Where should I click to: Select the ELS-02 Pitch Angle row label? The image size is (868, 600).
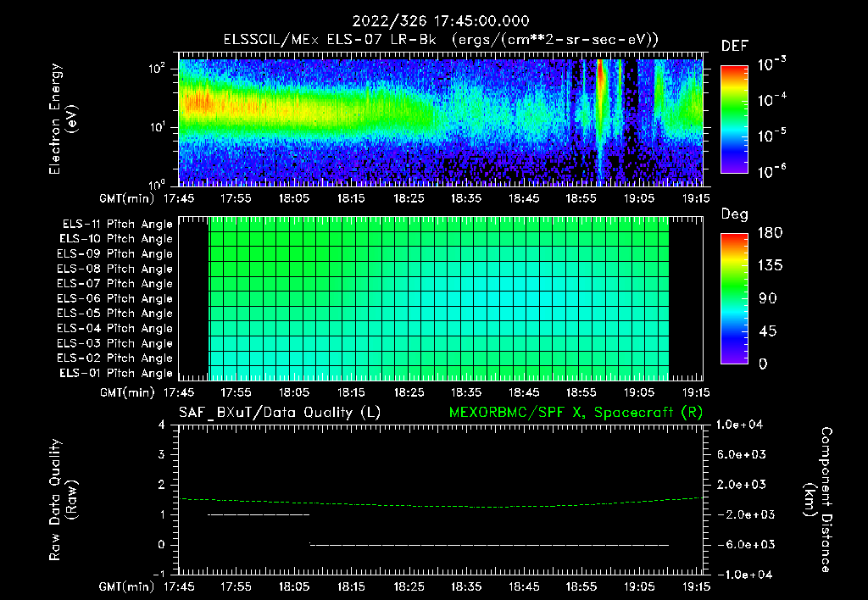[115, 358]
